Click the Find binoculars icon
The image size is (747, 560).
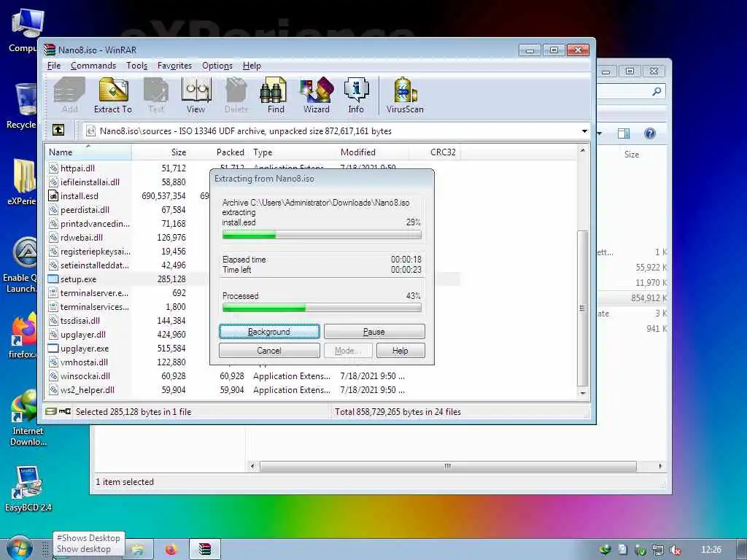point(275,96)
